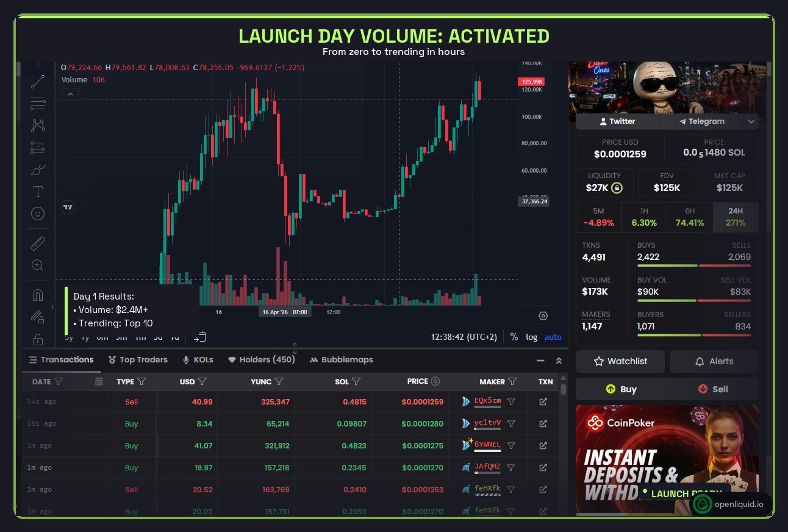Toggle log scale on the chart
The image size is (788, 532).
click(531, 337)
